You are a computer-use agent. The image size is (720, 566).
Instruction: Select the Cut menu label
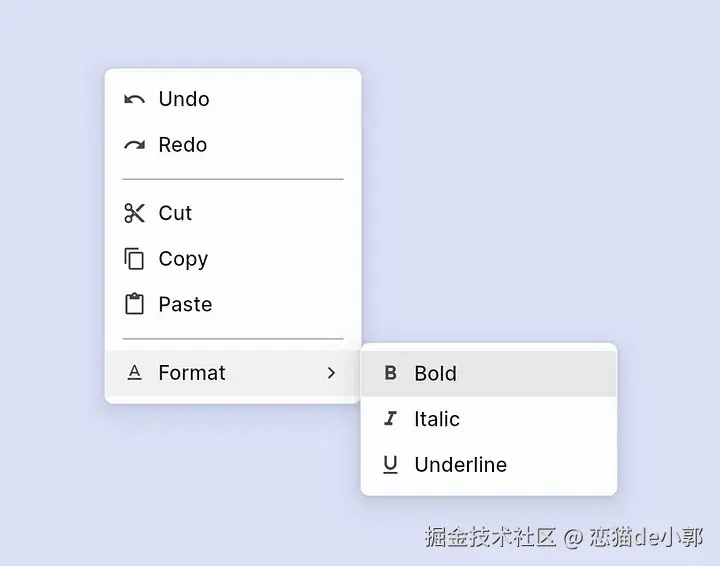tap(175, 213)
